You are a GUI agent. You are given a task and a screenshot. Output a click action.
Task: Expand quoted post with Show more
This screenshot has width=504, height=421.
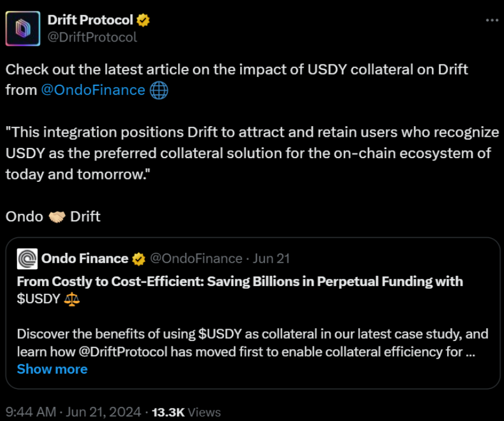pos(52,369)
